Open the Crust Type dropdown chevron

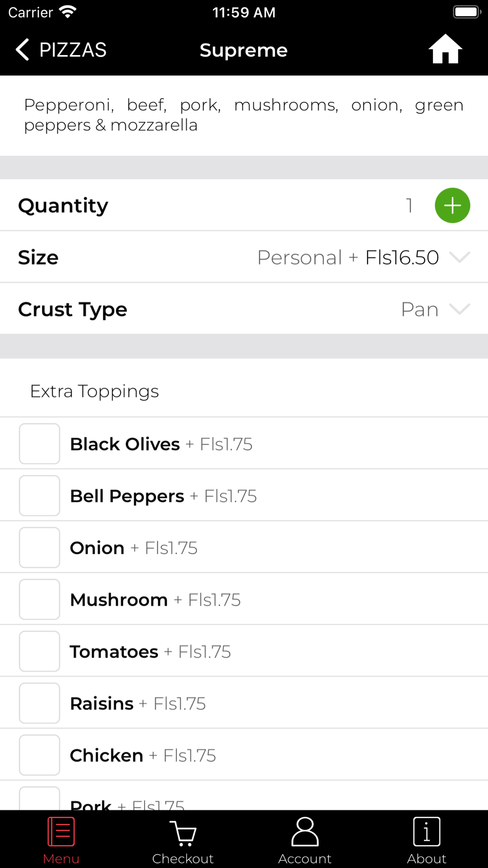pos(459,309)
